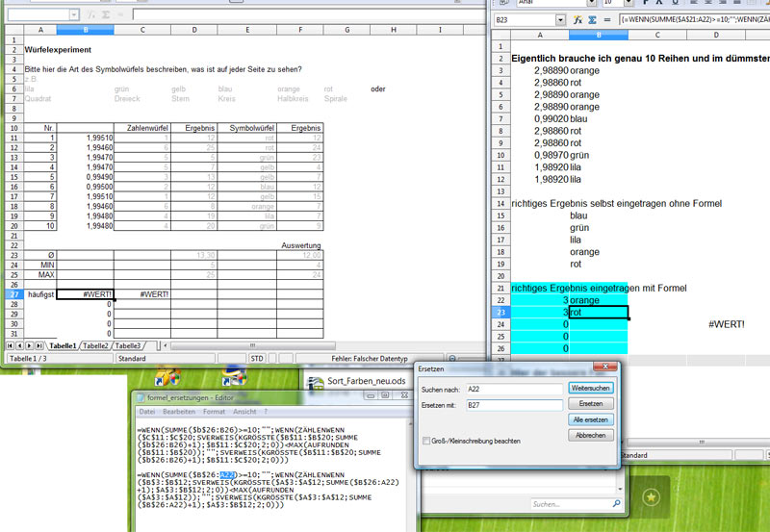
Task: Click the 'Fehler: Falscher Datentyp' status bar entry
Action: click(370, 359)
